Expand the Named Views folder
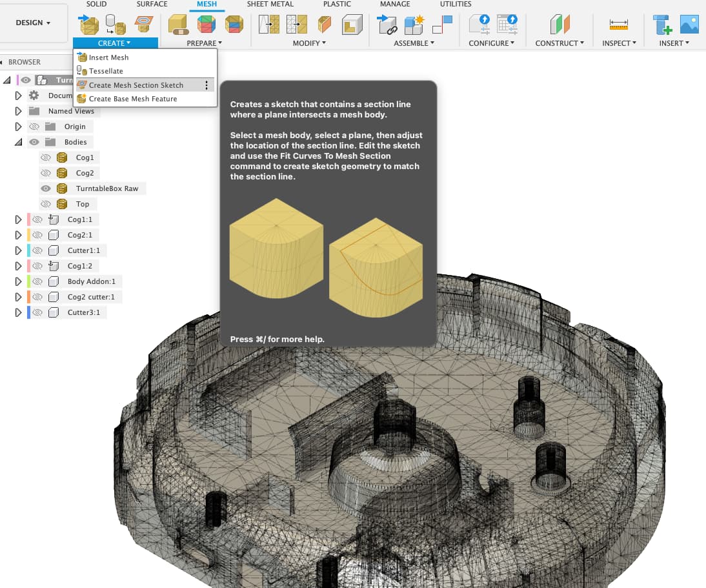The width and height of the screenshot is (706, 588). 19,111
